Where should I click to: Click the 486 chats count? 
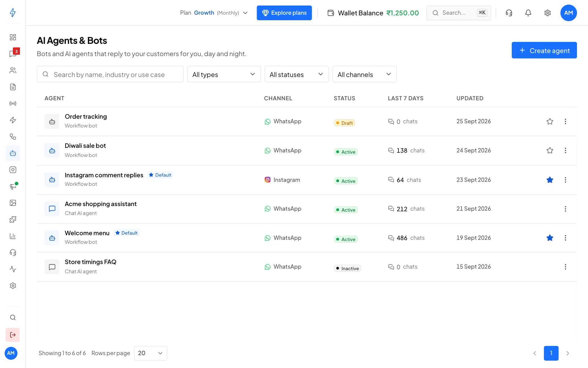coord(406,238)
